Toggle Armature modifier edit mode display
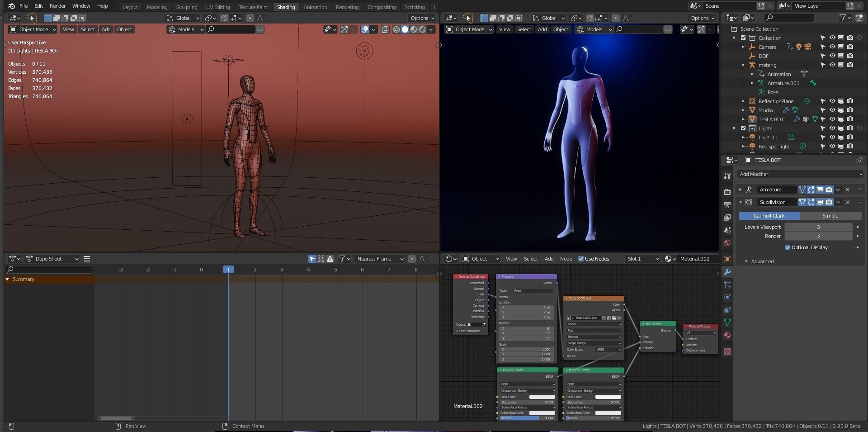The image size is (868, 432). coord(811,190)
